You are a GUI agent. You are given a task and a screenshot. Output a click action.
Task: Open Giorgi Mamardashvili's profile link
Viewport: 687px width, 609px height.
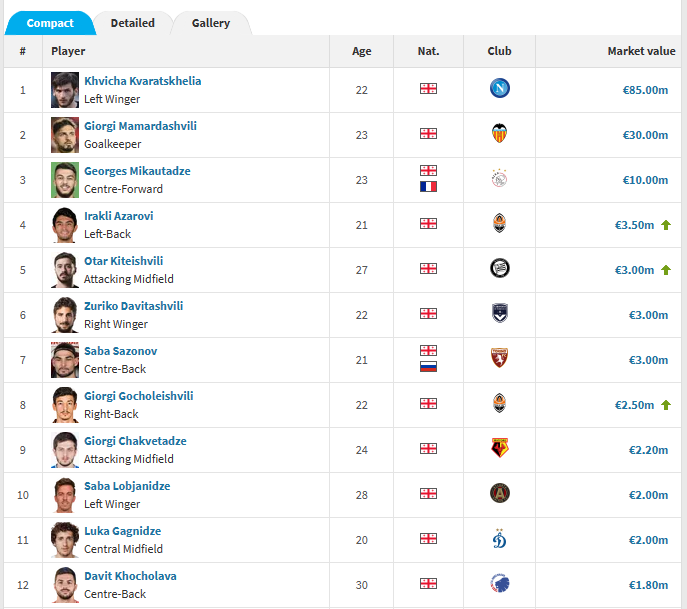pos(140,126)
